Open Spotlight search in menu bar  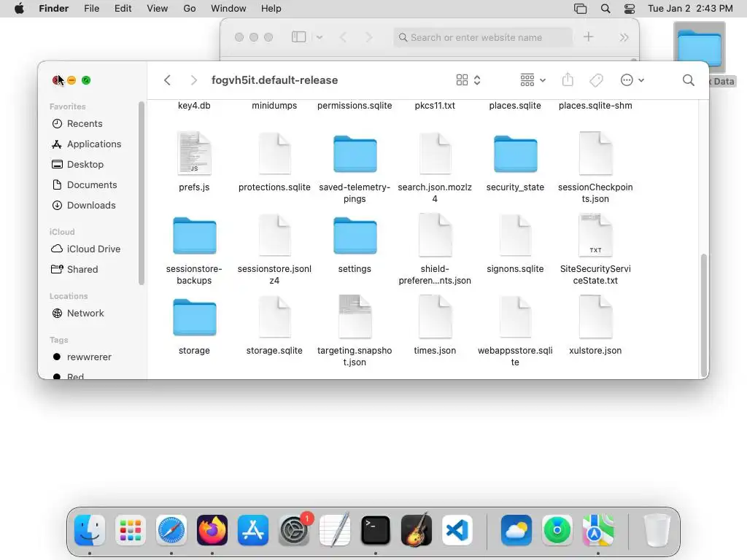point(605,9)
